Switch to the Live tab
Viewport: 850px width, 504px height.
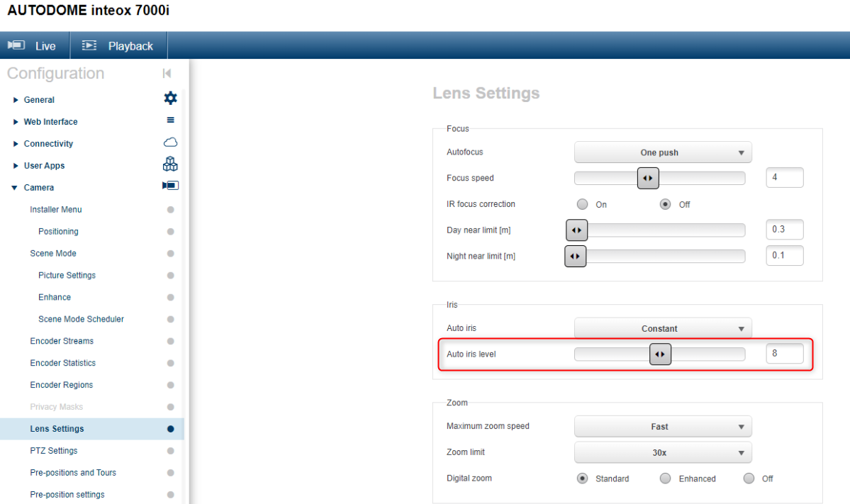35,45
